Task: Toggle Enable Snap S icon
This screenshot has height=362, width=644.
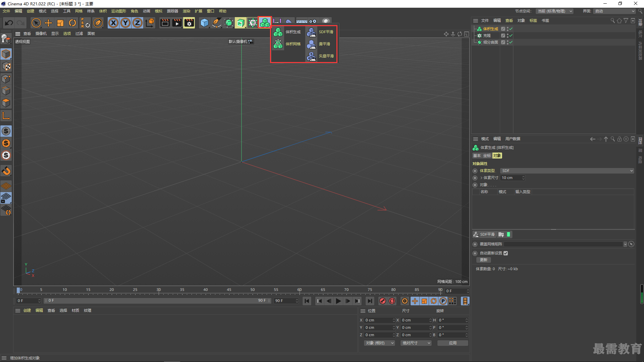Action: 6,131
